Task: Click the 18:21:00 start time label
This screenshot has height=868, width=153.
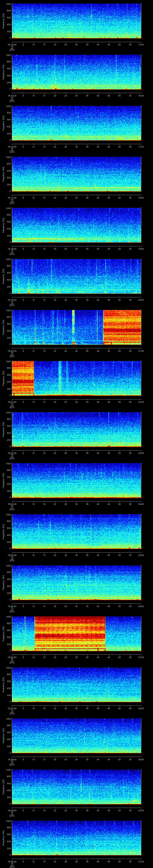Action: [x=12, y=402]
